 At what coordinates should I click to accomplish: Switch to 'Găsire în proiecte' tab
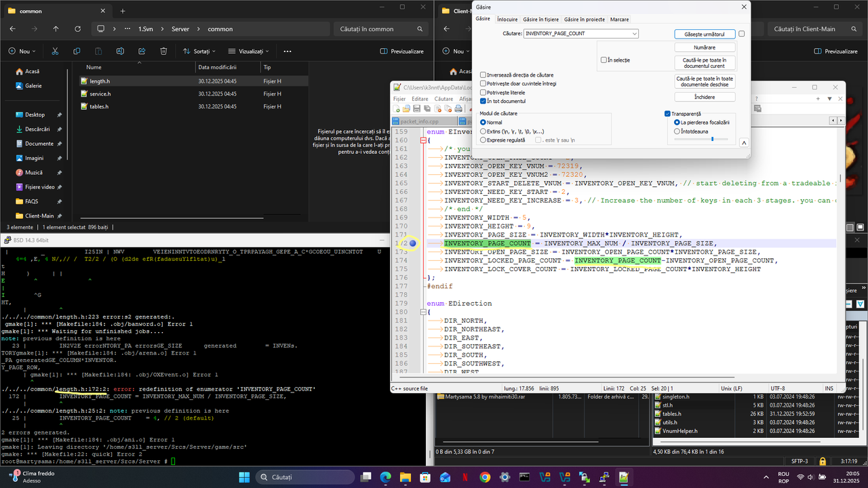[x=585, y=20]
